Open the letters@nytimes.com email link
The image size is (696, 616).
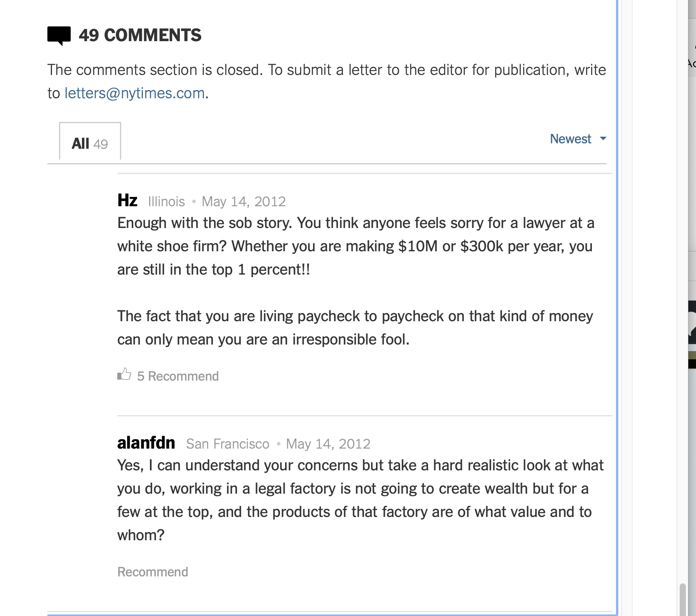click(134, 93)
